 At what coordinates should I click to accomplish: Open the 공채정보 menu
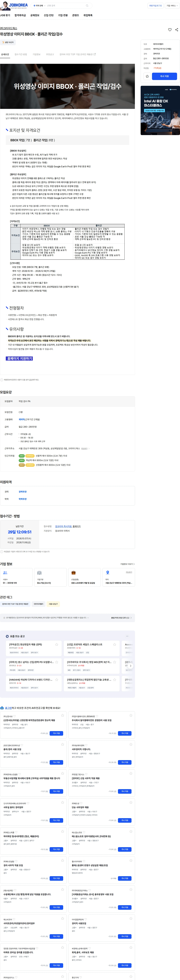(35, 16)
